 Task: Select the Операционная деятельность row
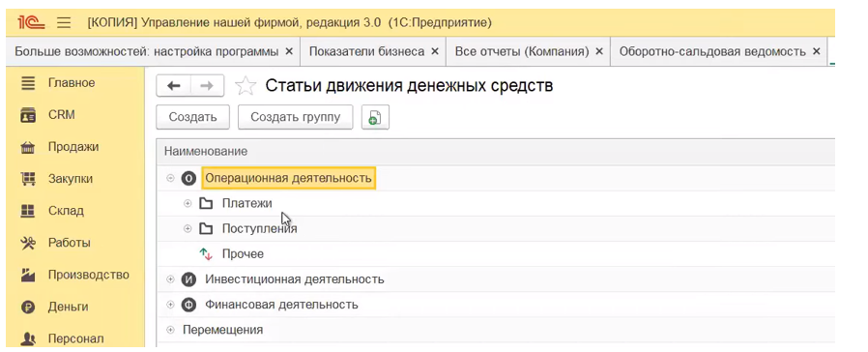(496, 178)
